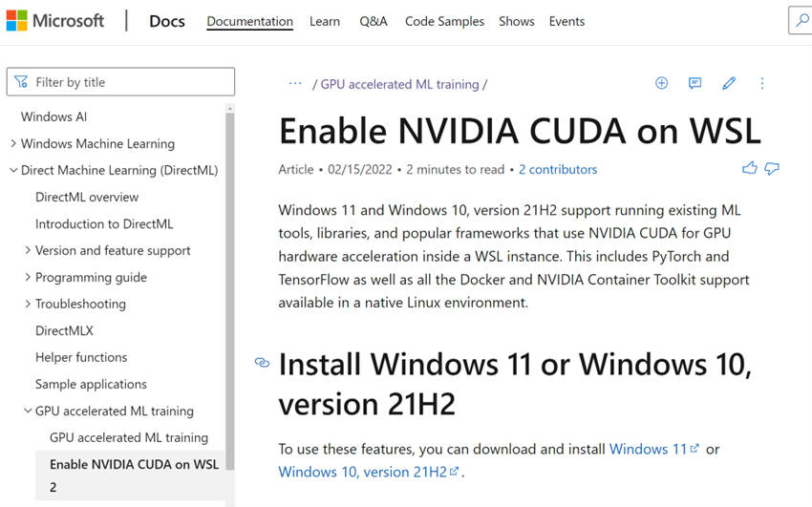The height and width of the screenshot is (507, 812).
Task: Edit this article pencil icon
Action: [729, 83]
